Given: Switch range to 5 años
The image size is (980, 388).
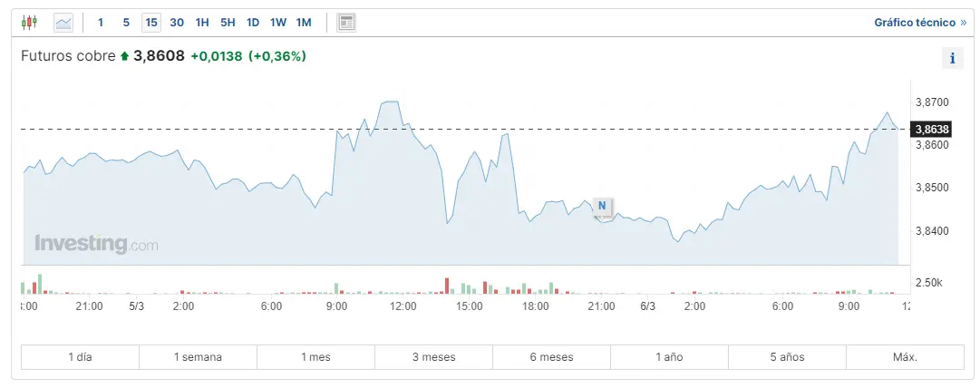Looking at the screenshot, I should point(787,357).
